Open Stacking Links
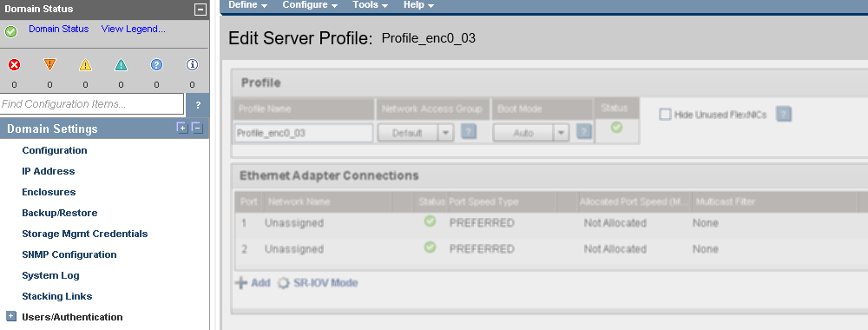Screen dimensions: 868x330 tap(57, 296)
